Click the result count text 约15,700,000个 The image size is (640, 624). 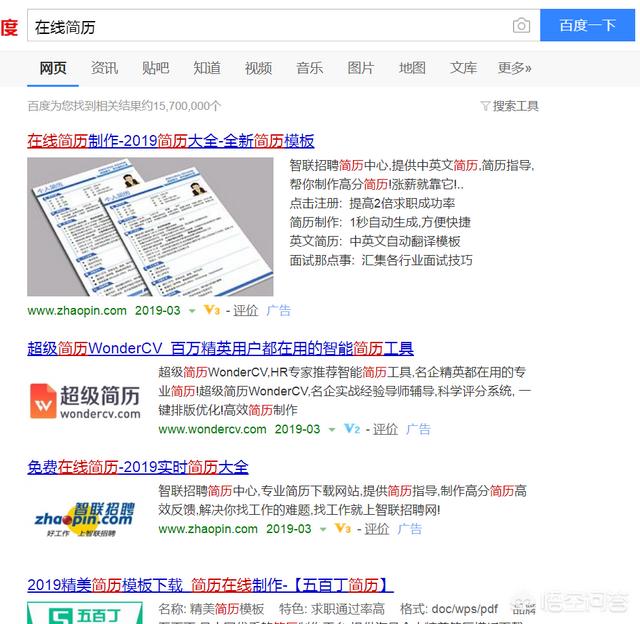click(180, 106)
